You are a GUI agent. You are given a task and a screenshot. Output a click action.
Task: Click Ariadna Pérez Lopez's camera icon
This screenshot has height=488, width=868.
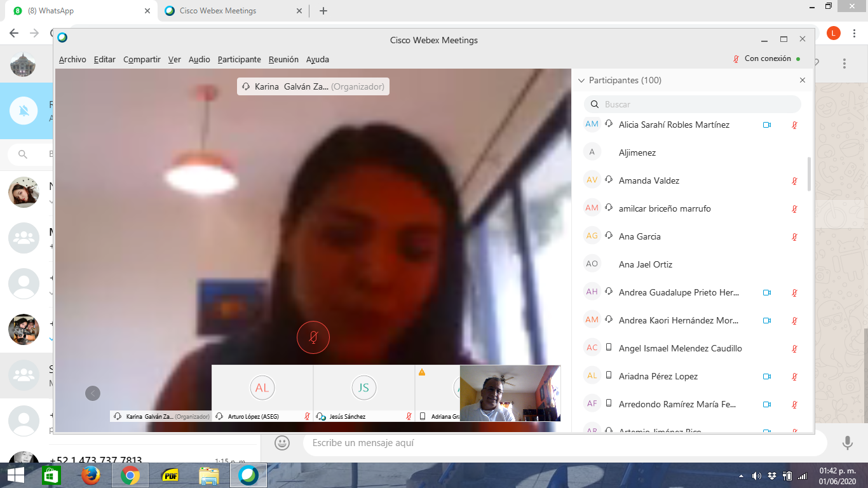[x=767, y=377]
